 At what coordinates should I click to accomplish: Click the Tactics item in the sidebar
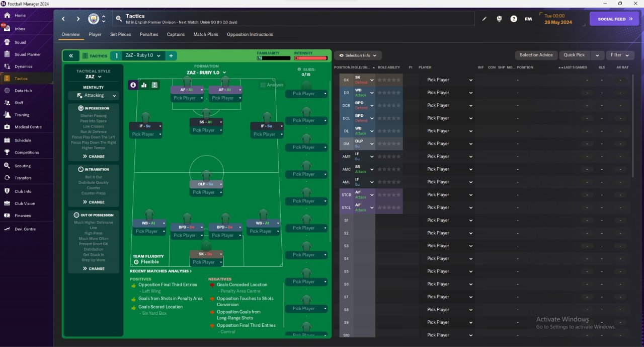coord(26,79)
